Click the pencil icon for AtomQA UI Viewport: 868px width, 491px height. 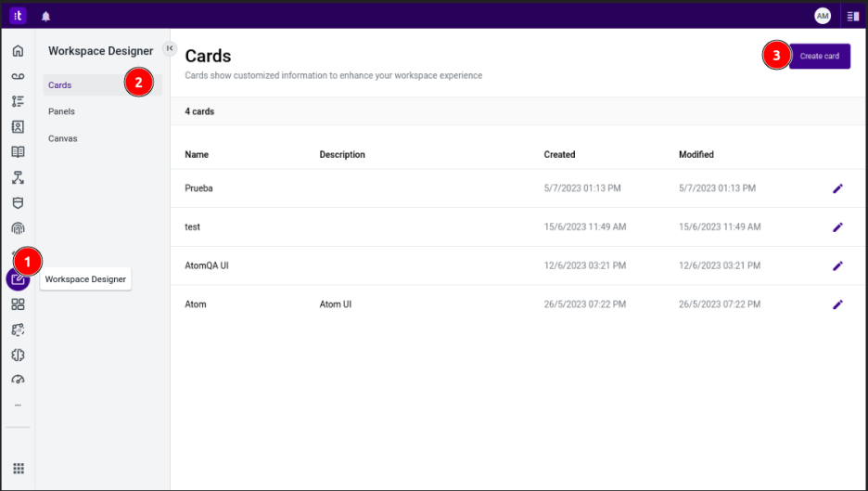[x=837, y=265]
